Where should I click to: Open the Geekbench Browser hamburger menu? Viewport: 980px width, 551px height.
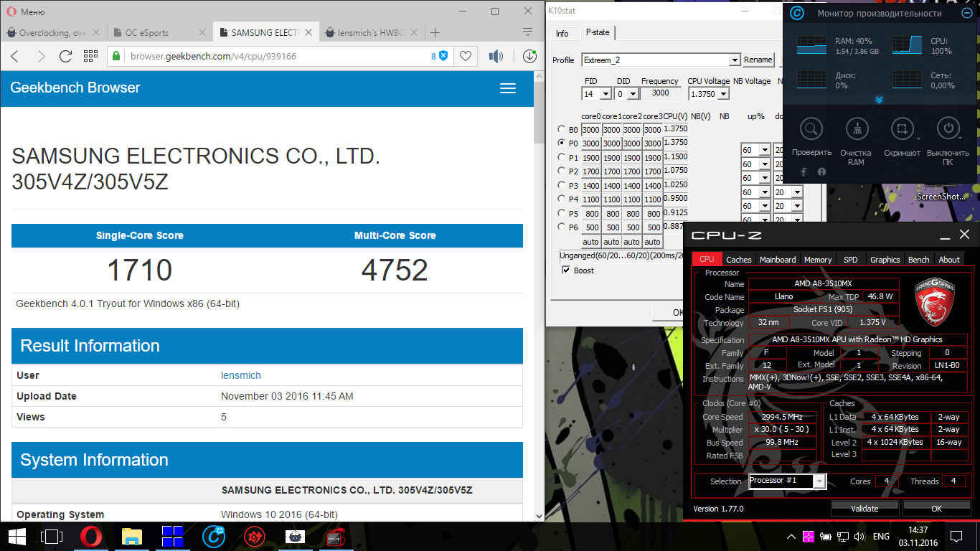pyautogui.click(x=508, y=88)
